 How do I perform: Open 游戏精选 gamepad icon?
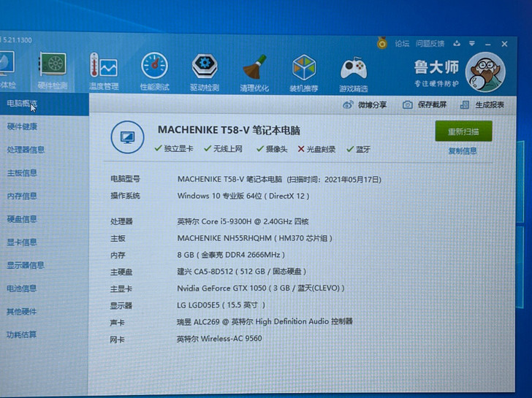[x=354, y=74]
